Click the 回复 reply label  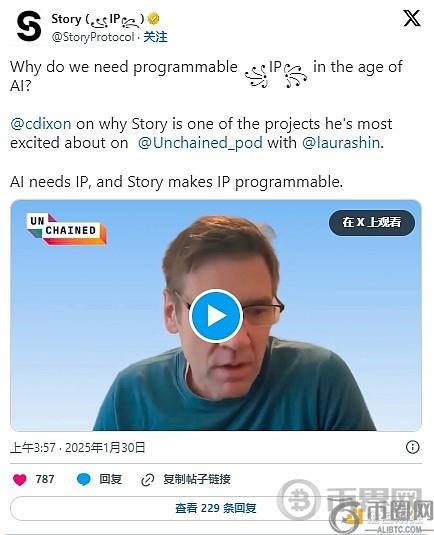tap(111, 479)
